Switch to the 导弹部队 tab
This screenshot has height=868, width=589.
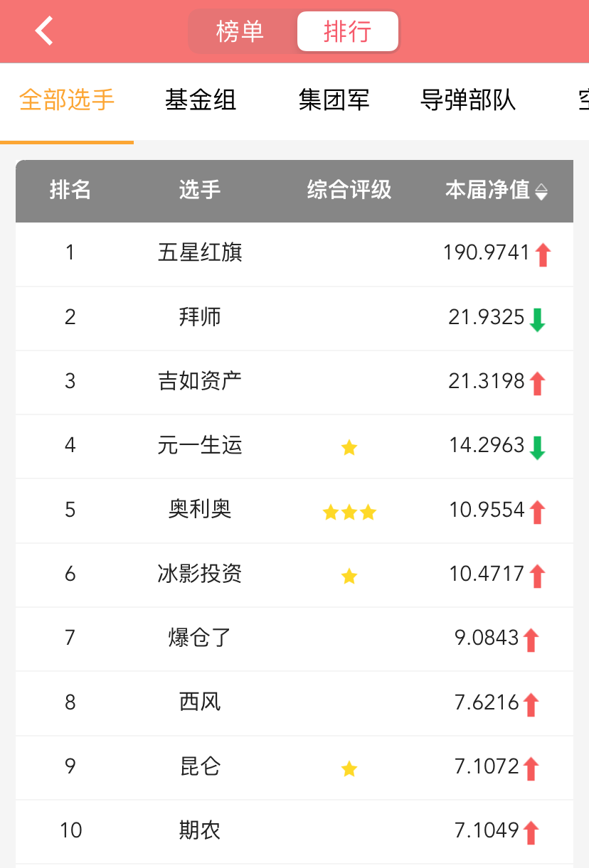pyautogui.click(x=467, y=100)
